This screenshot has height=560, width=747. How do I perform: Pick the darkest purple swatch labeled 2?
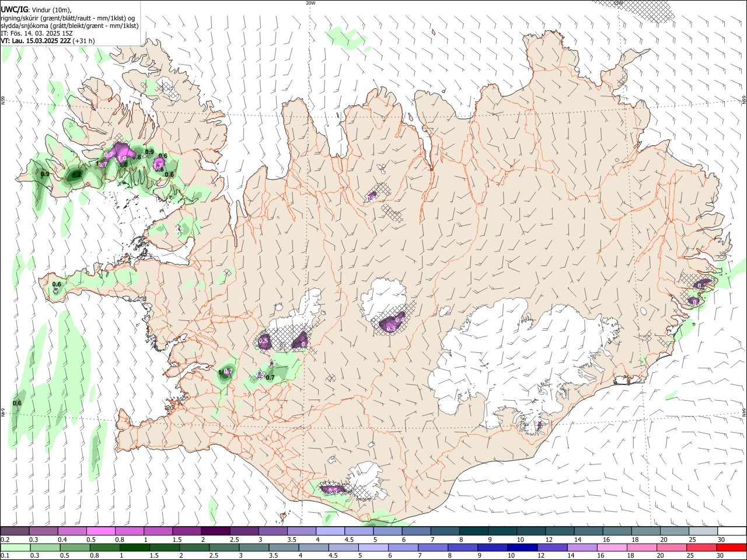pyautogui.click(x=215, y=531)
